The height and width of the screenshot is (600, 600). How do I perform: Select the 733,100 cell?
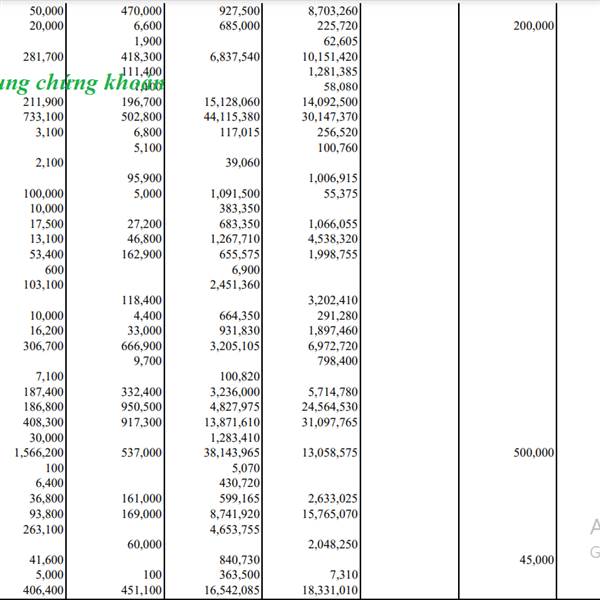(x=43, y=117)
